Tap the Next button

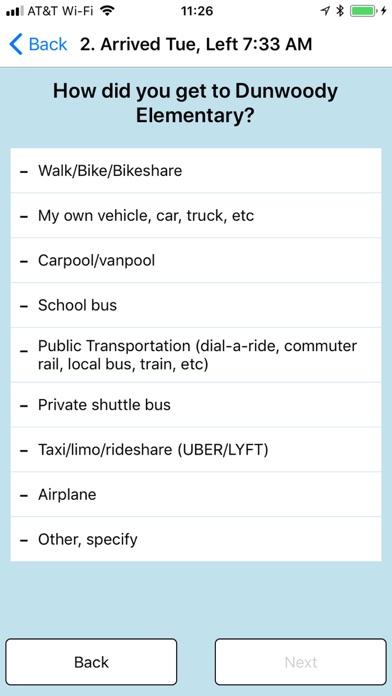(x=301, y=662)
